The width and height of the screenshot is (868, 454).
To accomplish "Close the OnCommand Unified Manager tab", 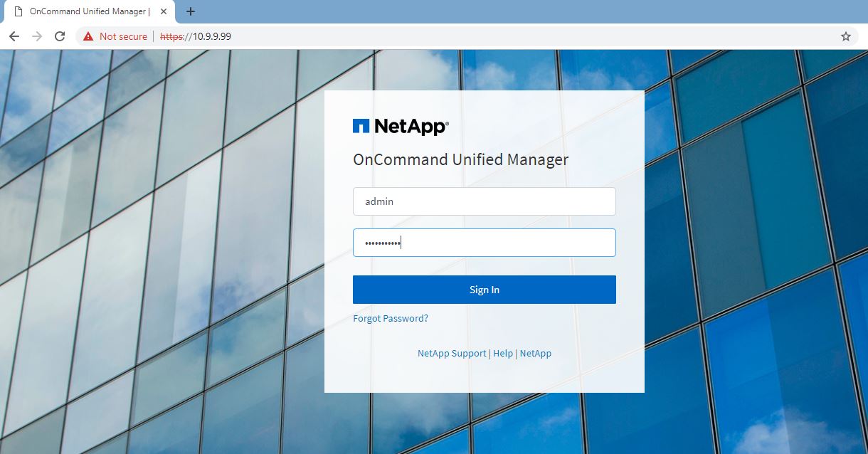I will pos(163,11).
